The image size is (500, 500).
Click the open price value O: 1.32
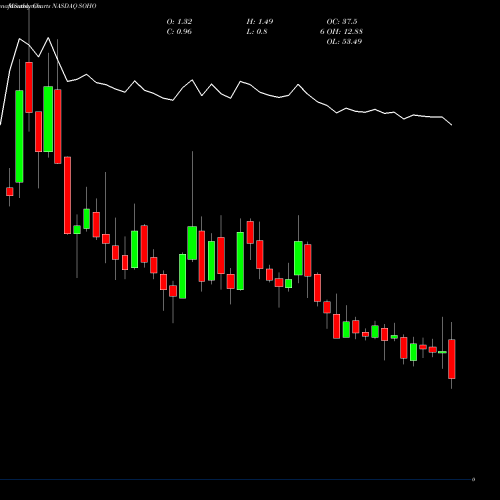(x=179, y=22)
